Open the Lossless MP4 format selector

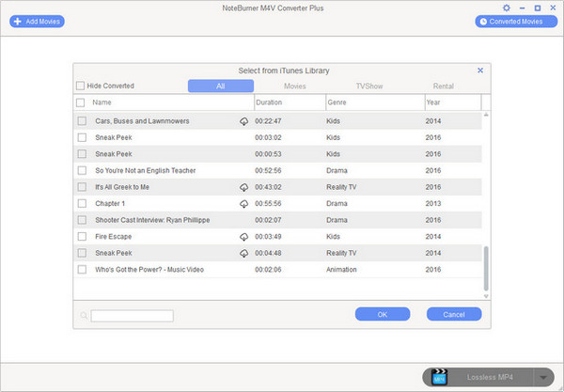(x=490, y=377)
